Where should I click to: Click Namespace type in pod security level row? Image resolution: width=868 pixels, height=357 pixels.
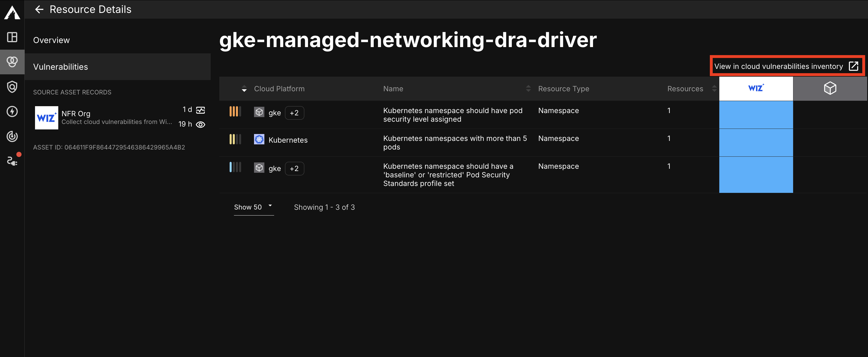[558, 110]
